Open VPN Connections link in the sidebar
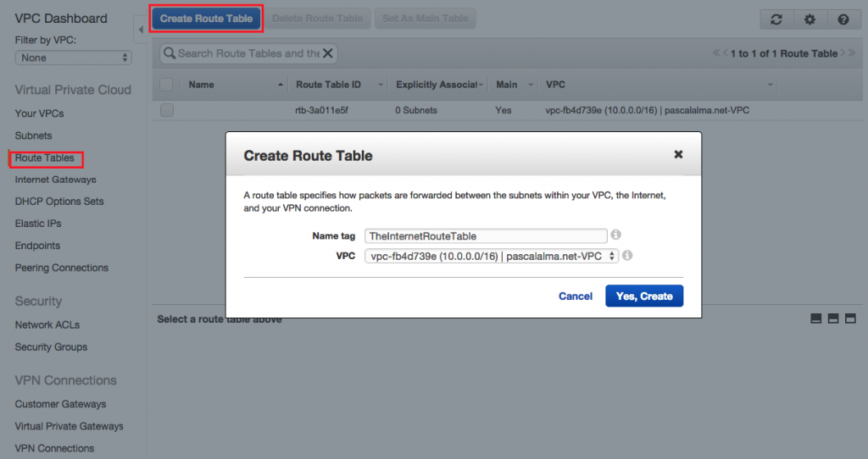Viewport: 868px width, 459px height. pyautogui.click(x=54, y=449)
